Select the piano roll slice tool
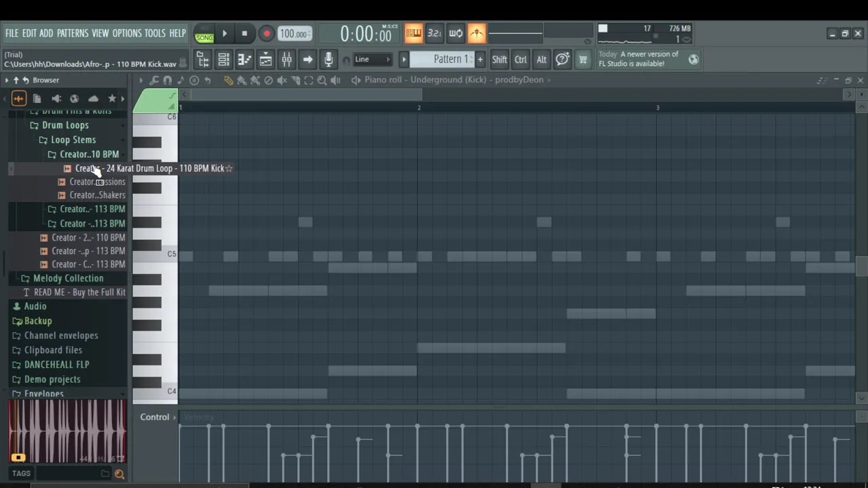Screen dimensions: 868x488 click(x=296, y=80)
